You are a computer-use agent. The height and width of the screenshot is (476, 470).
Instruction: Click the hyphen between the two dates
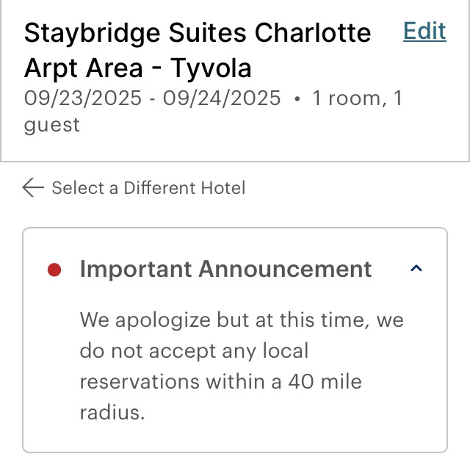pyautogui.click(x=152, y=99)
